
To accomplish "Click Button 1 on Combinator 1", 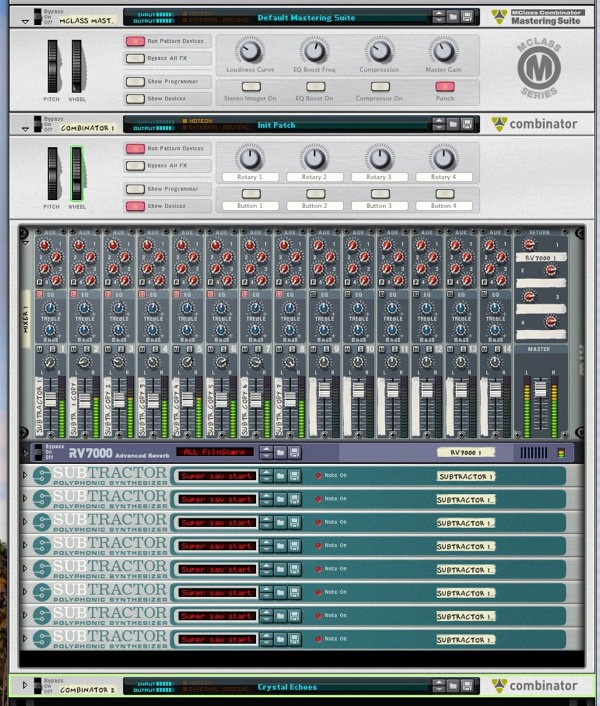I will click(251, 194).
